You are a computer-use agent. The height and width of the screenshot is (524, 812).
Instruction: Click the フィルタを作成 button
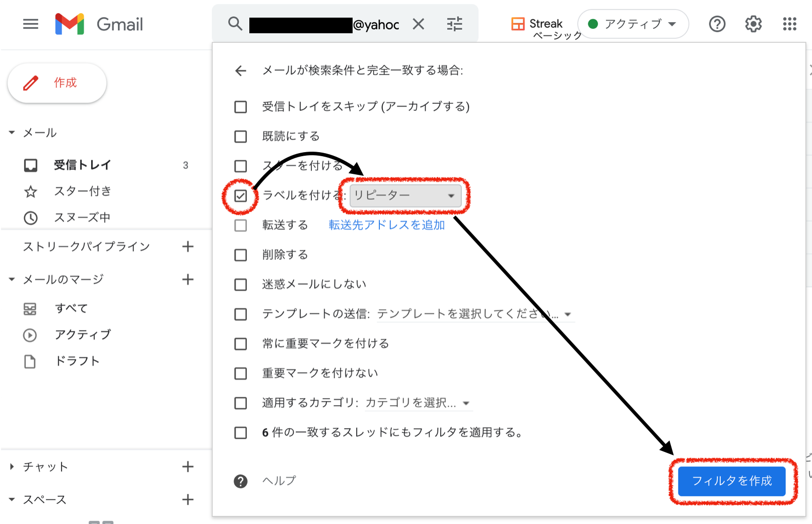click(731, 481)
